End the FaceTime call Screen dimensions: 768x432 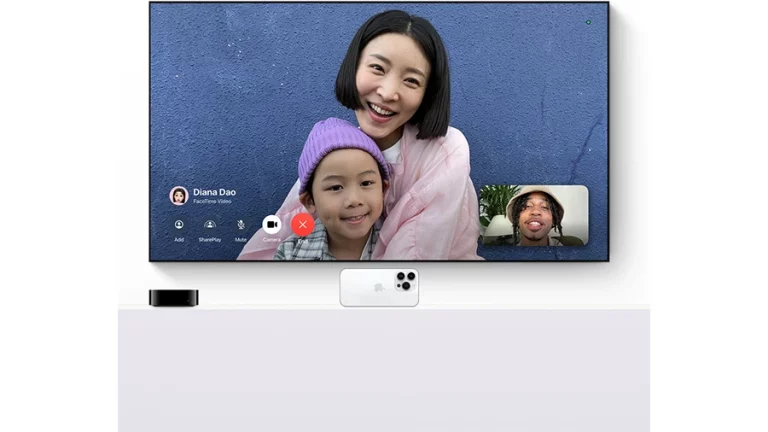303,224
